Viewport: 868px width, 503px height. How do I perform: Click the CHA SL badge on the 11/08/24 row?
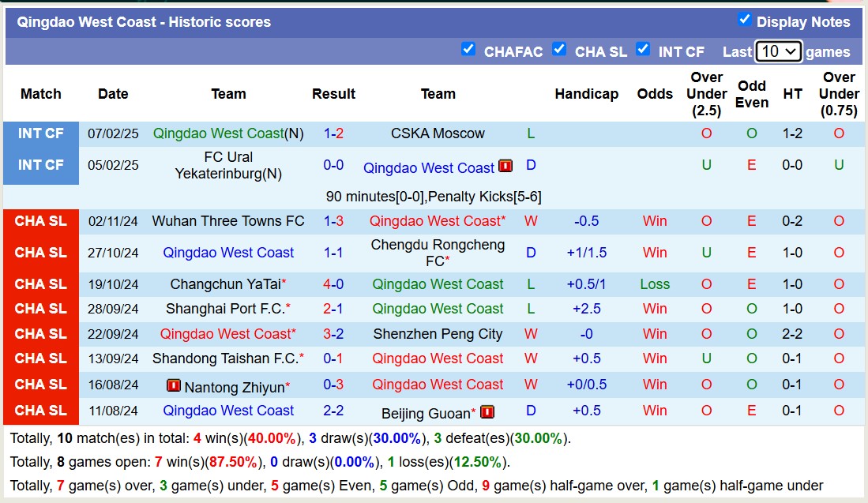click(40, 411)
